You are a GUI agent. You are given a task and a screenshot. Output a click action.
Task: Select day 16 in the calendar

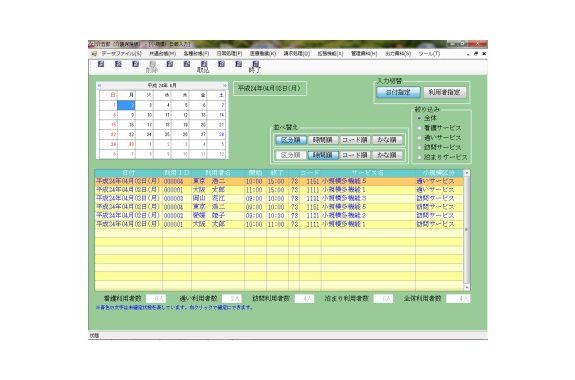pyautogui.click(x=127, y=125)
